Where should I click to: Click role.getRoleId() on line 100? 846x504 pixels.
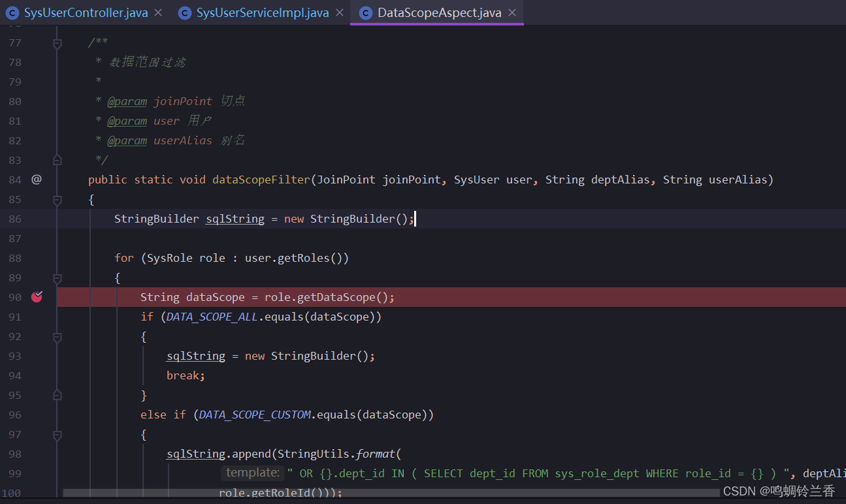coord(274,493)
